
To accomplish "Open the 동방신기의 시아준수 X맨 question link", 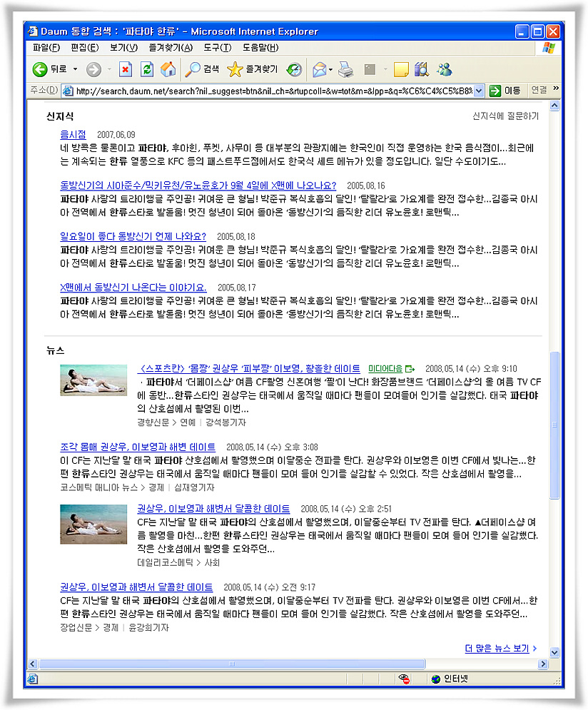I will 198,186.
